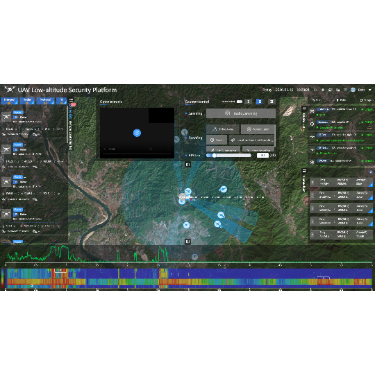The image size is (375, 375).
Task: Click the highlighted upper-right button in the Spoofing row
Action: tap(258, 129)
